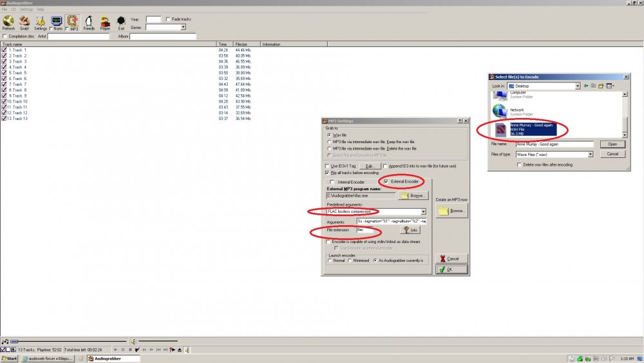Select MP3 via intermediate wav, Keep wav
Screen dimensions: 644x363
click(329, 142)
